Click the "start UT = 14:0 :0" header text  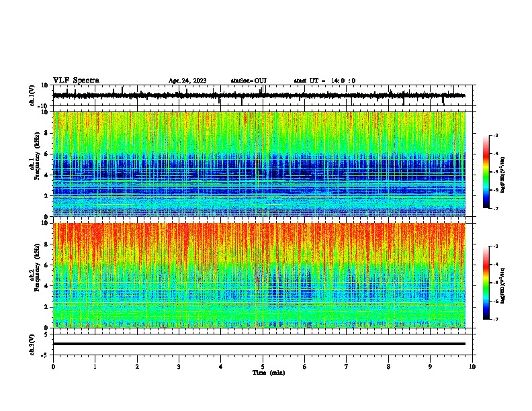tap(324, 81)
